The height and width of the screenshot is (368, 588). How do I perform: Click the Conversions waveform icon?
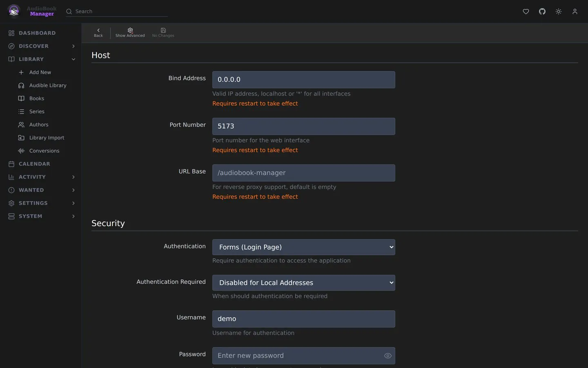[21, 151]
